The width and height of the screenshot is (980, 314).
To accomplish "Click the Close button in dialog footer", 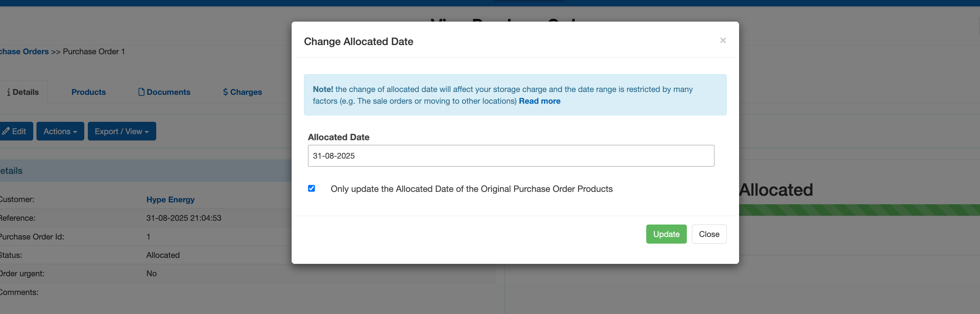I will click(709, 234).
